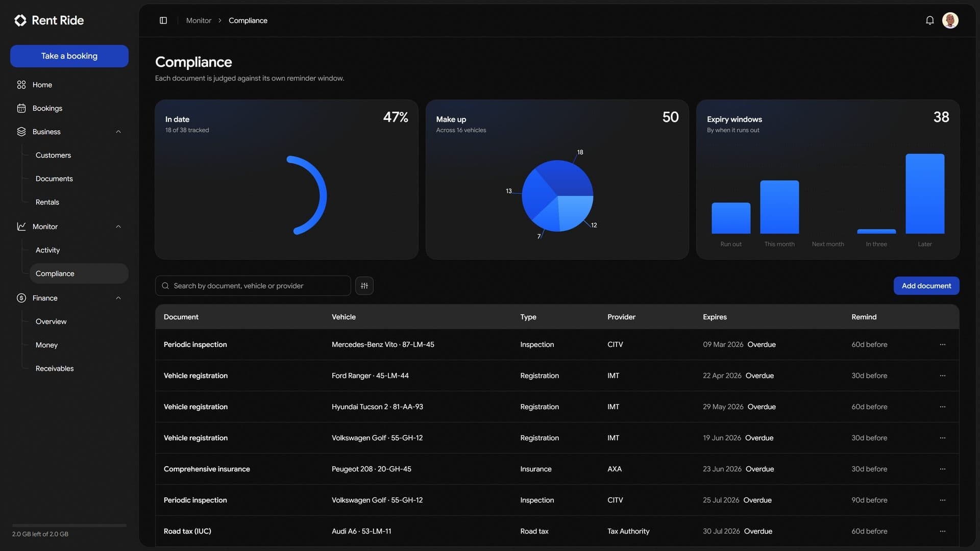
Task: Click the Finance dollar icon
Action: [x=21, y=298]
